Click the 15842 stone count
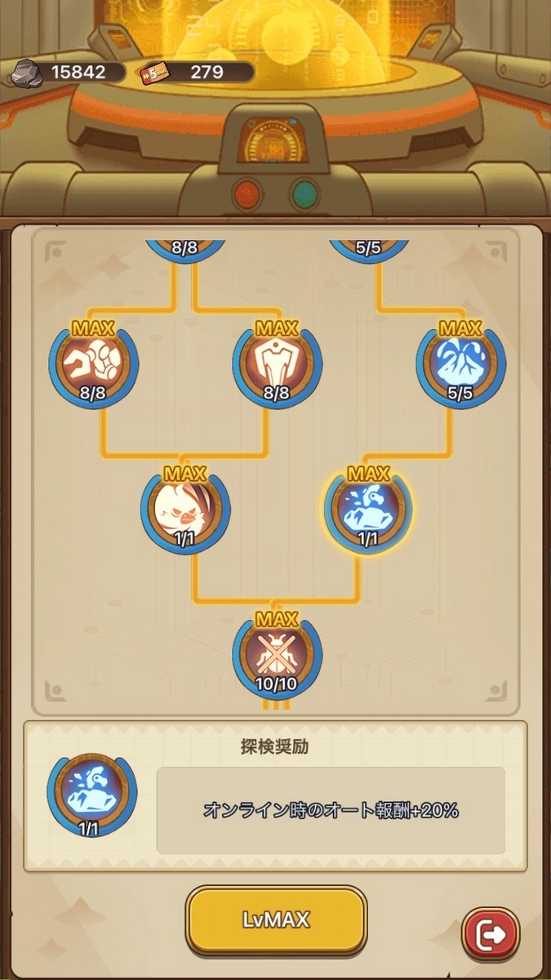551x980 pixels. pos(78,72)
